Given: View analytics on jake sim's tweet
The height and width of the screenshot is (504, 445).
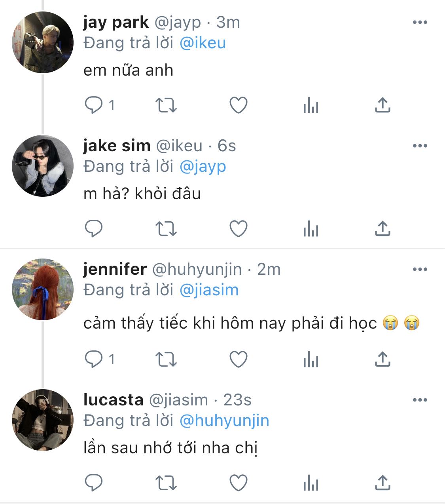Looking at the screenshot, I should pyautogui.click(x=311, y=229).
